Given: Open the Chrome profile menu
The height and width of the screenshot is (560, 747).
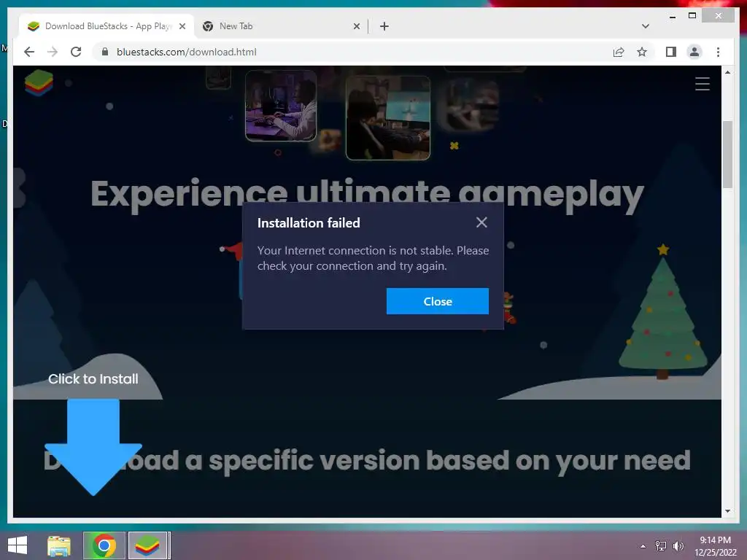Looking at the screenshot, I should (694, 52).
